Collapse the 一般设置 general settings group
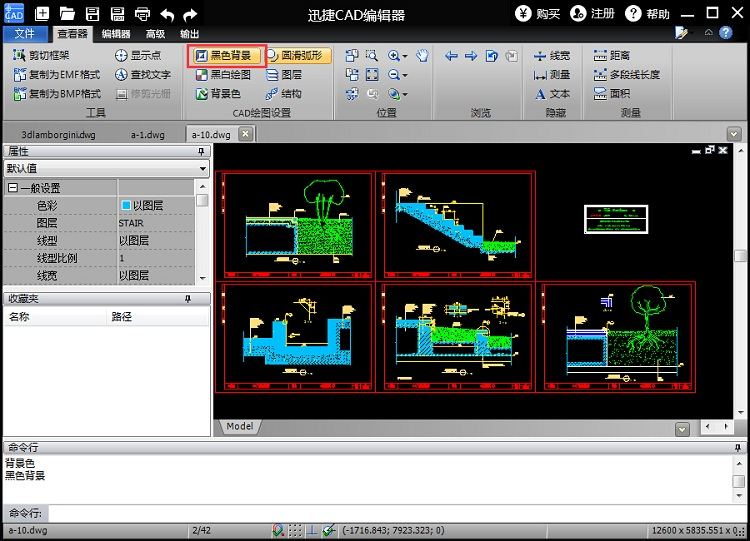 [12, 188]
